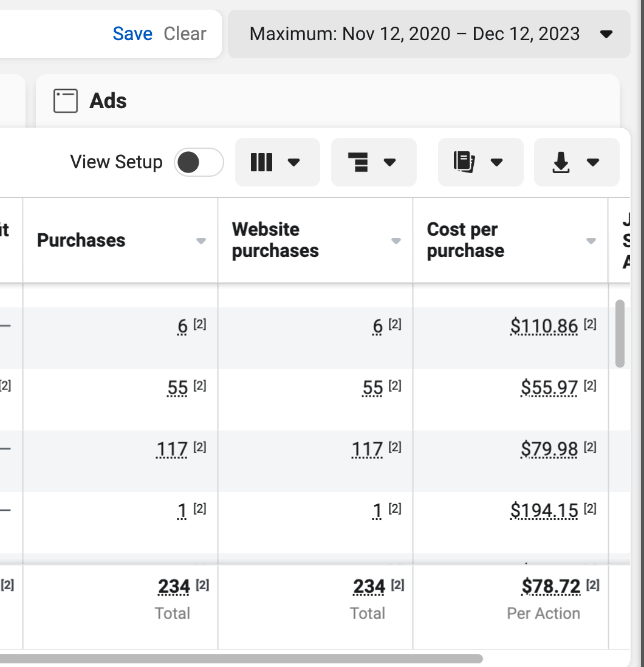Click the Clear filter link
The height and width of the screenshot is (667, 644).
coord(185,33)
